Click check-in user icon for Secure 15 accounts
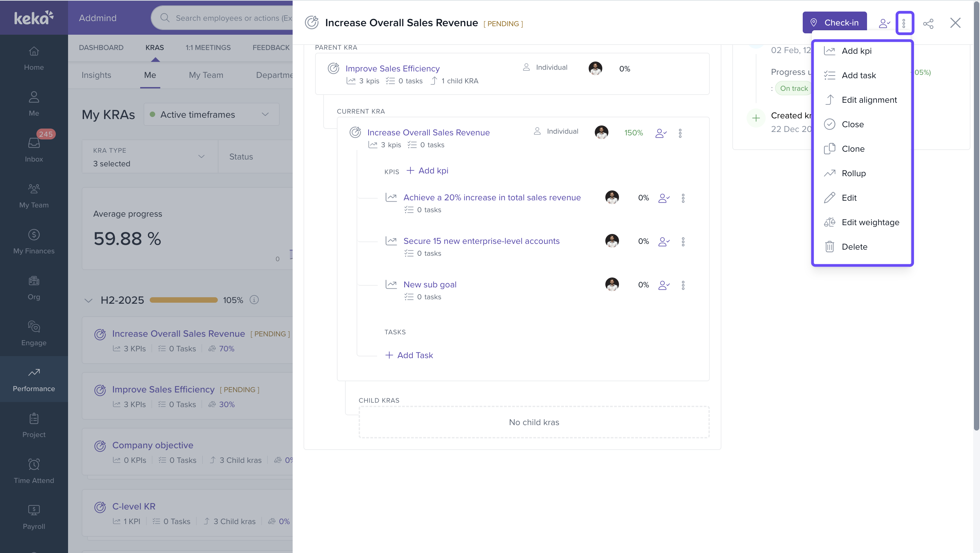The height and width of the screenshot is (553, 980). pyautogui.click(x=664, y=241)
